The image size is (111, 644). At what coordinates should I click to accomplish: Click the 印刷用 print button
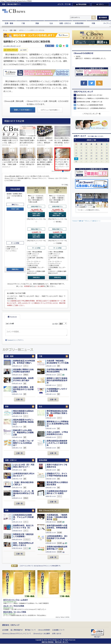click(x=23, y=50)
